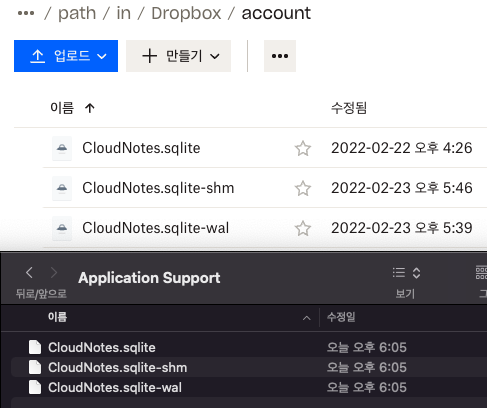Click the 'account' breadcrumb label
This screenshot has height=408, width=487.
(x=276, y=13)
